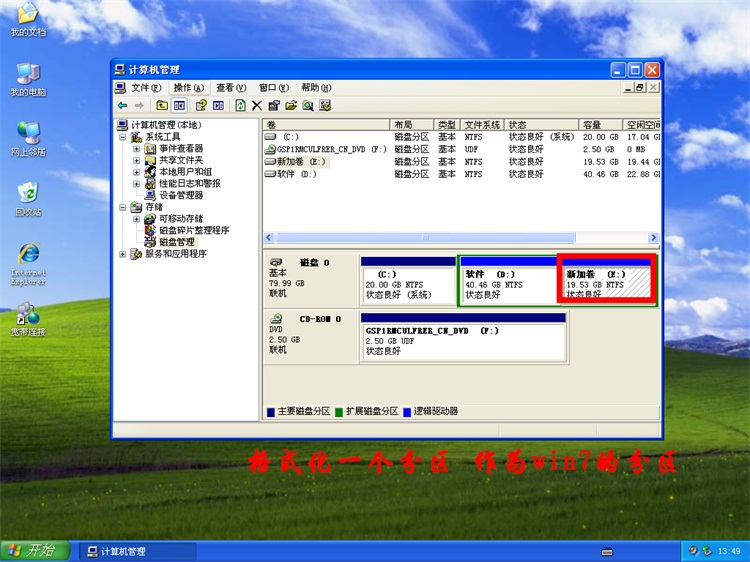The image size is (750, 562).
Task: Select the (C:) row in volume list
Action: click(x=462, y=137)
